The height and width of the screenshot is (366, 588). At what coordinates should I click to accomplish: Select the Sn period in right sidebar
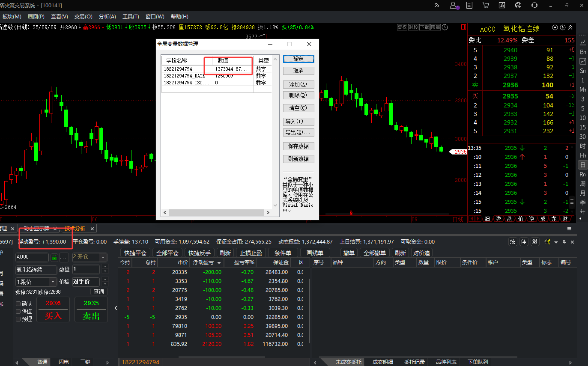583,71
